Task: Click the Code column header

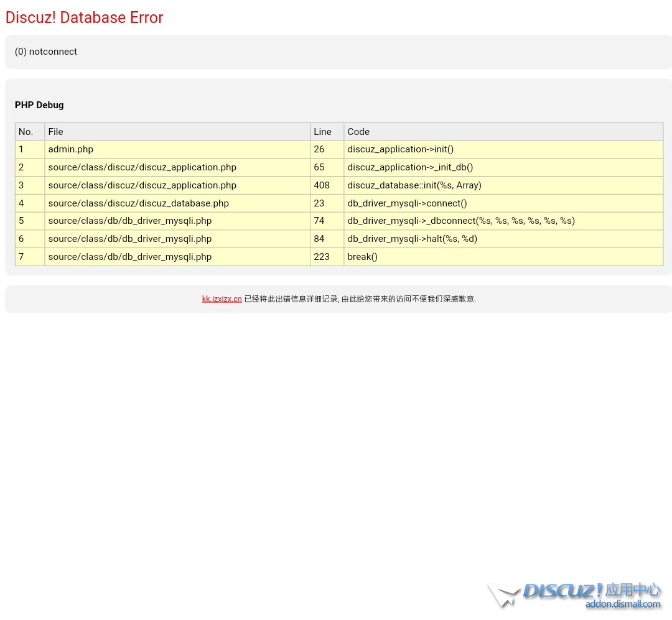Action: [x=358, y=132]
